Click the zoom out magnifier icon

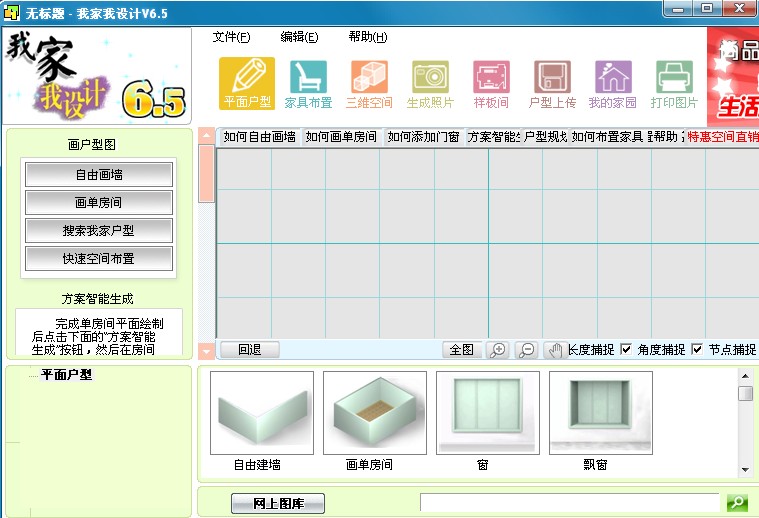527,350
